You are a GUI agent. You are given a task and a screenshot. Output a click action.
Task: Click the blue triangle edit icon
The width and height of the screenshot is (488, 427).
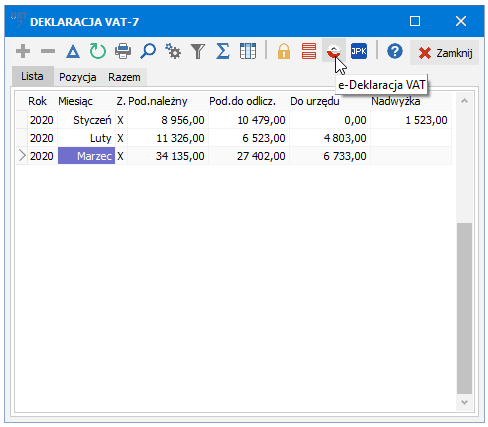(73, 52)
